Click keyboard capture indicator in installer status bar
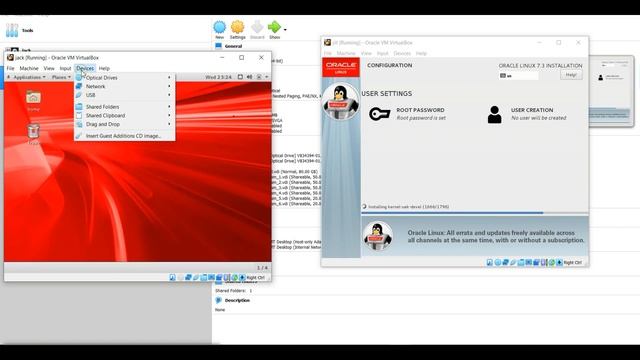This screenshot has width=640, height=360. click(x=560, y=262)
